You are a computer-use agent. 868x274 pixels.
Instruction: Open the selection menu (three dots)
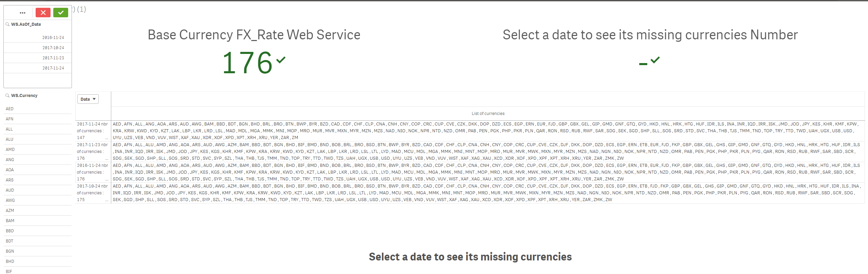23,13
